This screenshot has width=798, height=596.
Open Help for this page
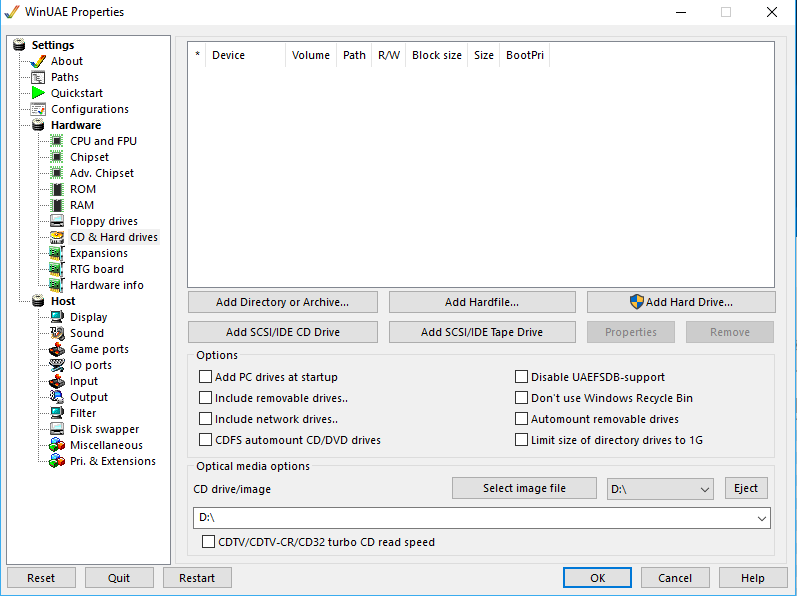pyautogui.click(x=753, y=578)
